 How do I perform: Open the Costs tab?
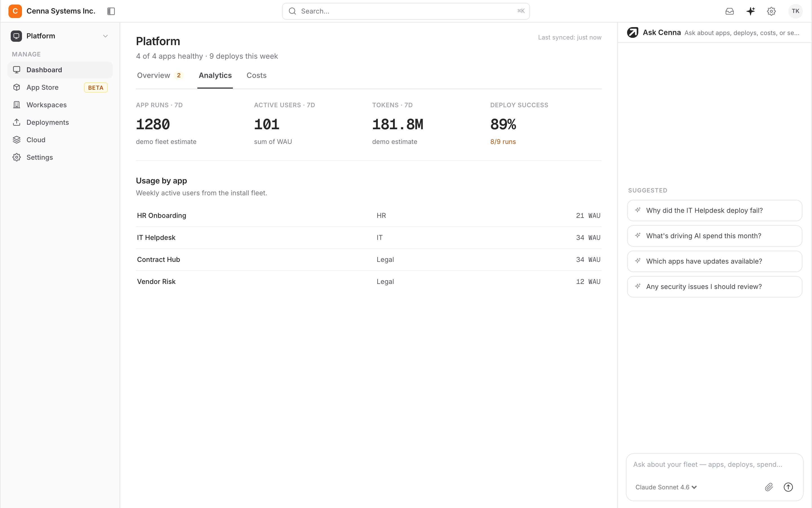[256, 75]
